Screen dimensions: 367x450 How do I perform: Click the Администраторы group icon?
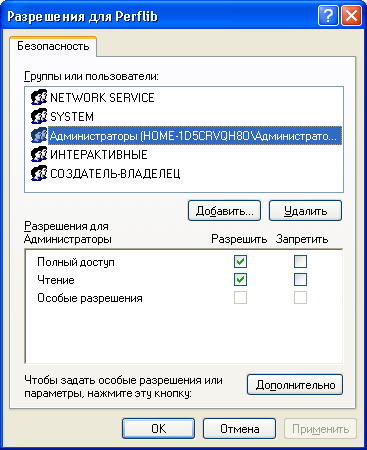pyautogui.click(x=39, y=135)
